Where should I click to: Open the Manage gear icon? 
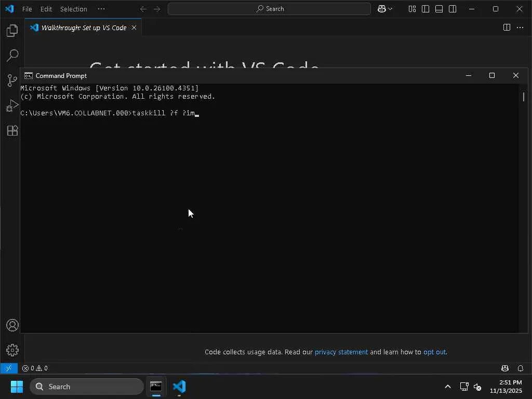[12, 350]
